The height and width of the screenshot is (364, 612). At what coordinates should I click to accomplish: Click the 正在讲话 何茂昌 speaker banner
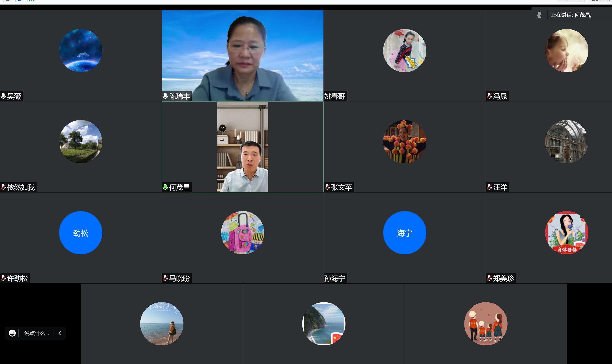coord(571,15)
